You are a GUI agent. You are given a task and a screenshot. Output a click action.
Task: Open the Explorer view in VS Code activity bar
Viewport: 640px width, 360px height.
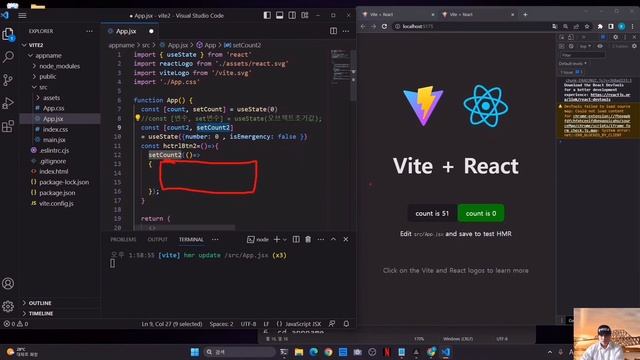(x=8, y=34)
